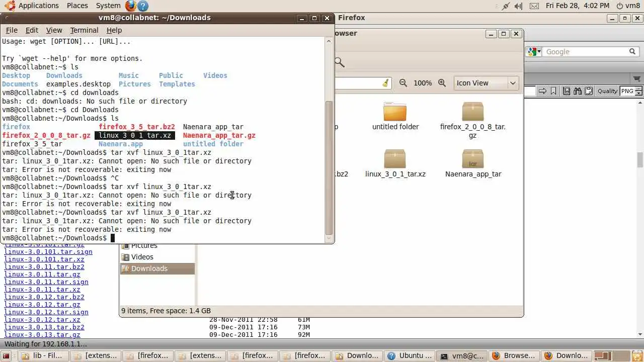Screen dimensions: 644x362
Task: Select the untitled folder icon
Action: [x=395, y=111]
